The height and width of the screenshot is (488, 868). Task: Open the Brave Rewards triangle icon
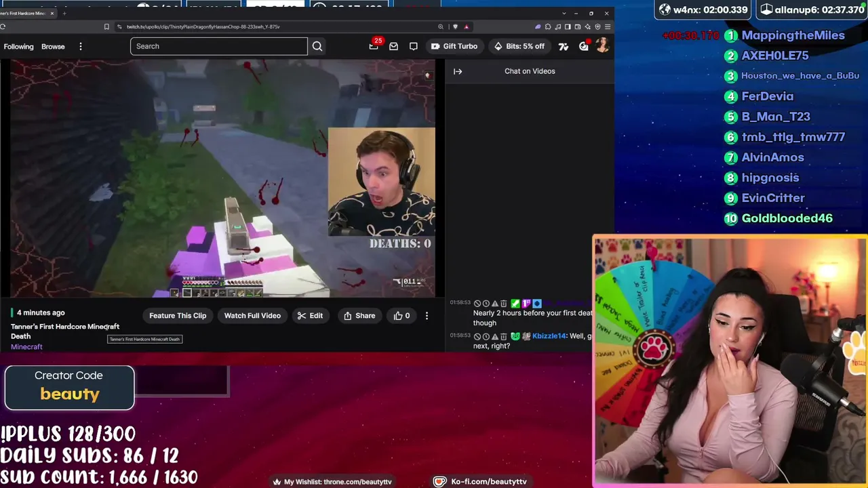click(x=467, y=26)
